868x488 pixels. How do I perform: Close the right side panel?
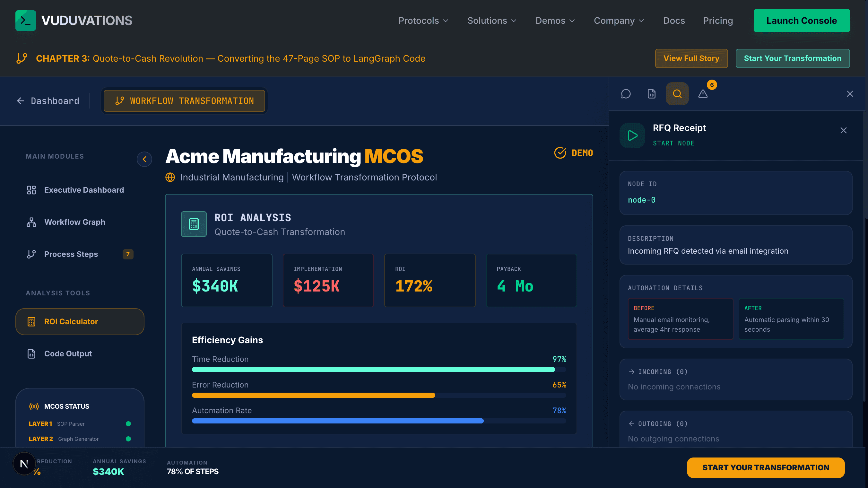(850, 94)
